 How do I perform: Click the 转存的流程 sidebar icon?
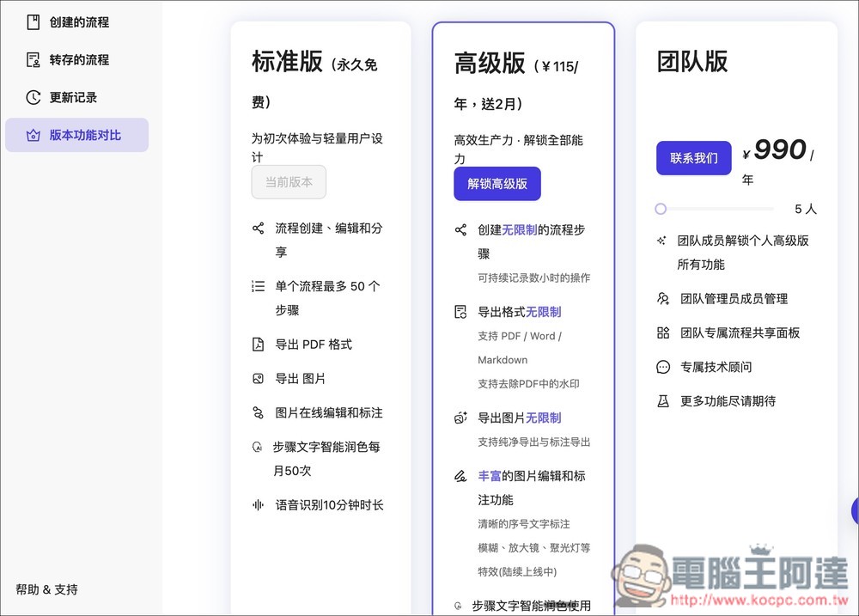tap(34, 59)
